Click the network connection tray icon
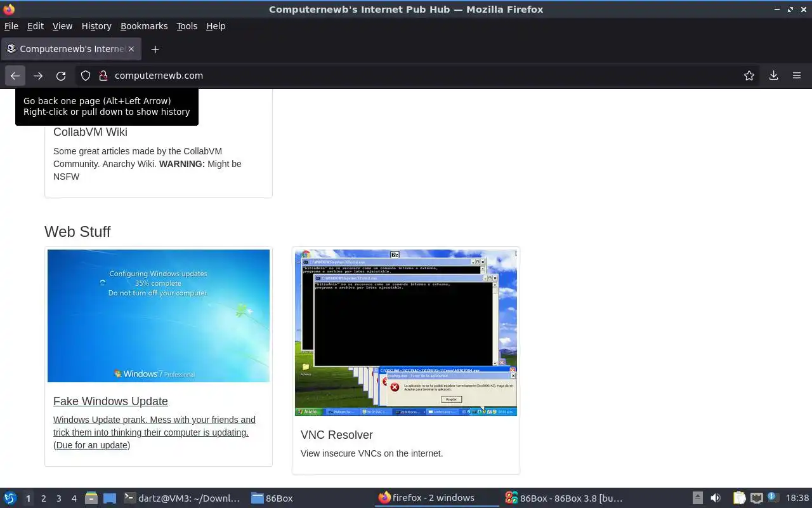812x508 pixels. coord(756,498)
